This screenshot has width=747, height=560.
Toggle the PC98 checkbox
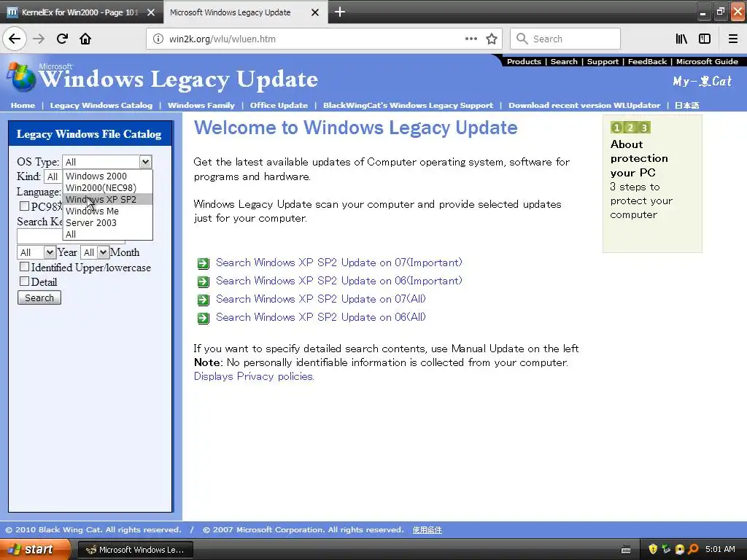pos(24,206)
